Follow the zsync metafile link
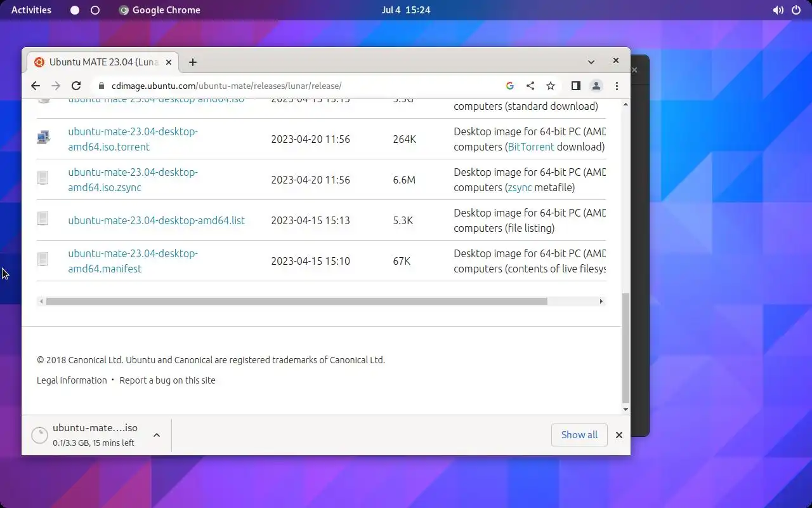 tap(520, 187)
